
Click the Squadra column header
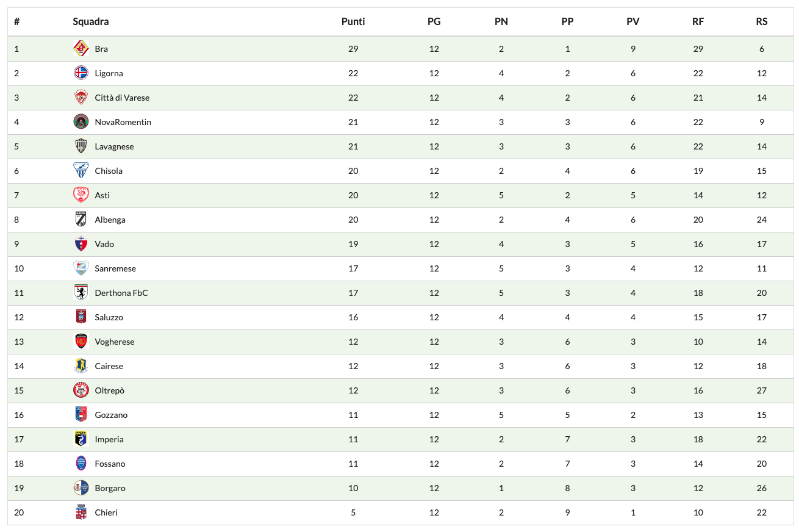pyautogui.click(x=91, y=21)
